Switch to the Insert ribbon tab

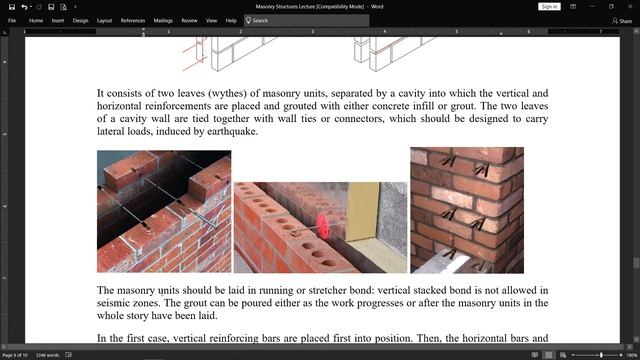click(x=58, y=20)
